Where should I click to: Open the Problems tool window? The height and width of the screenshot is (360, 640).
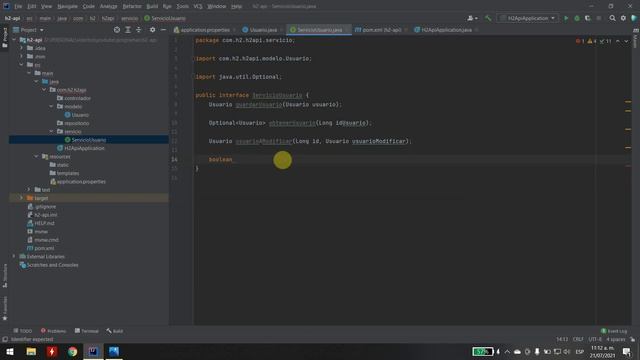click(x=53, y=331)
